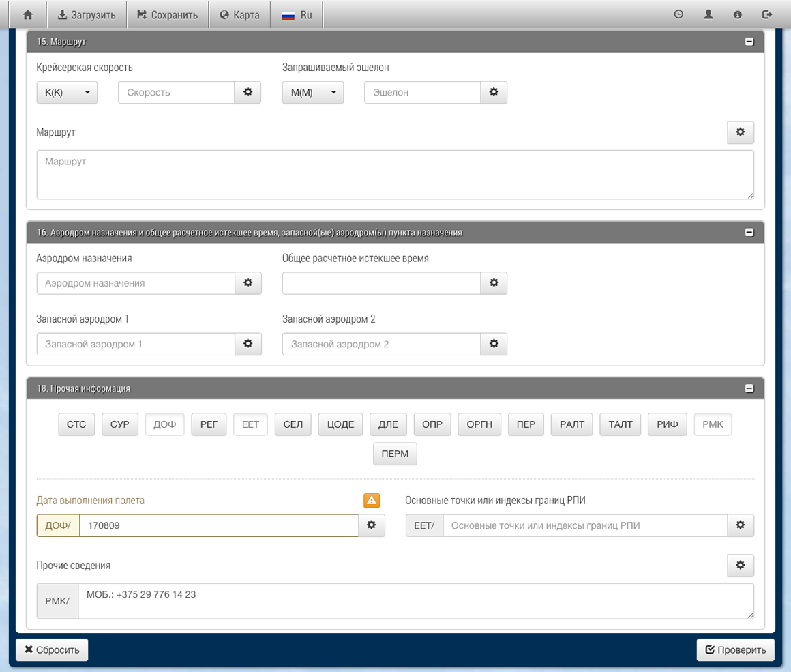Click gear icon beside Скорость field
The height and width of the screenshot is (672, 791).
[x=248, y=92]
